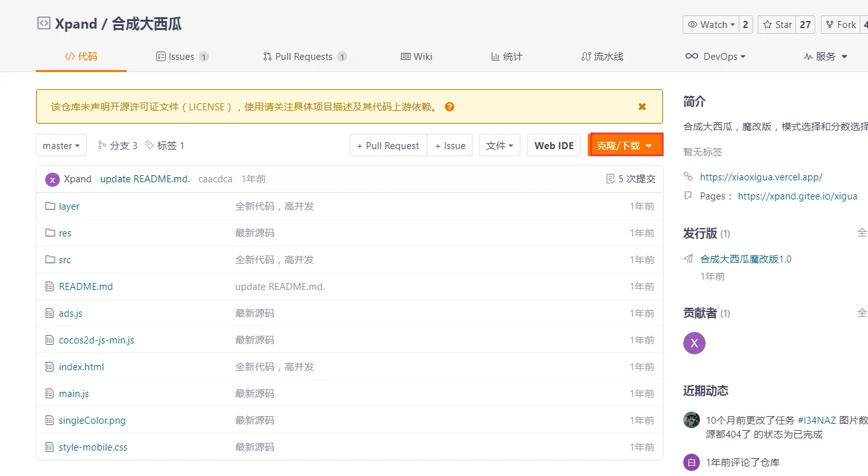Open the index.html file
This screenshot has height=476, width=868.
click(82, 367)
